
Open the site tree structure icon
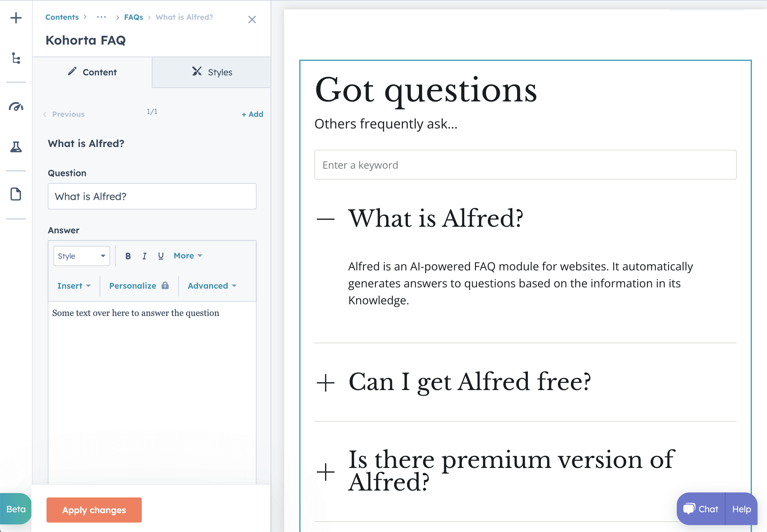16,58
